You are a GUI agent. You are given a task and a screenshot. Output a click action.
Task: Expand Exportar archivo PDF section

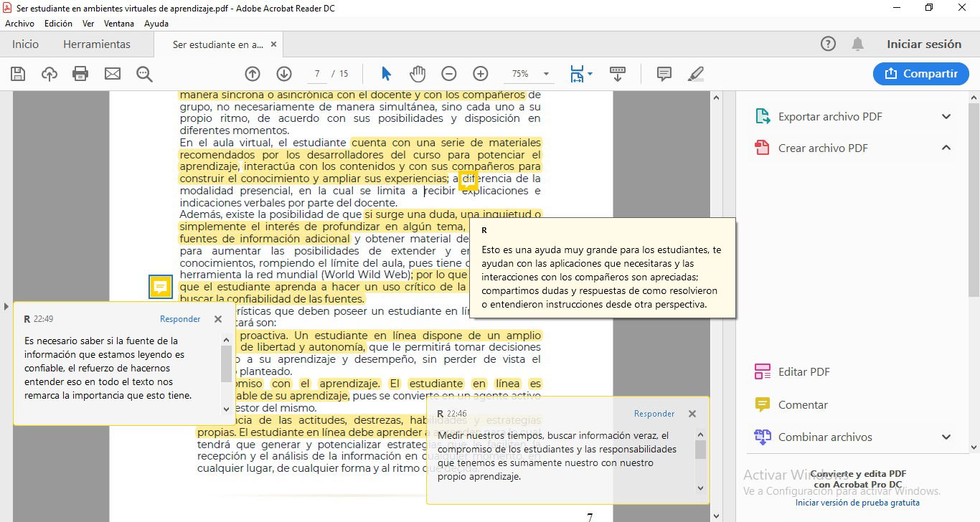tap(946, 116)
